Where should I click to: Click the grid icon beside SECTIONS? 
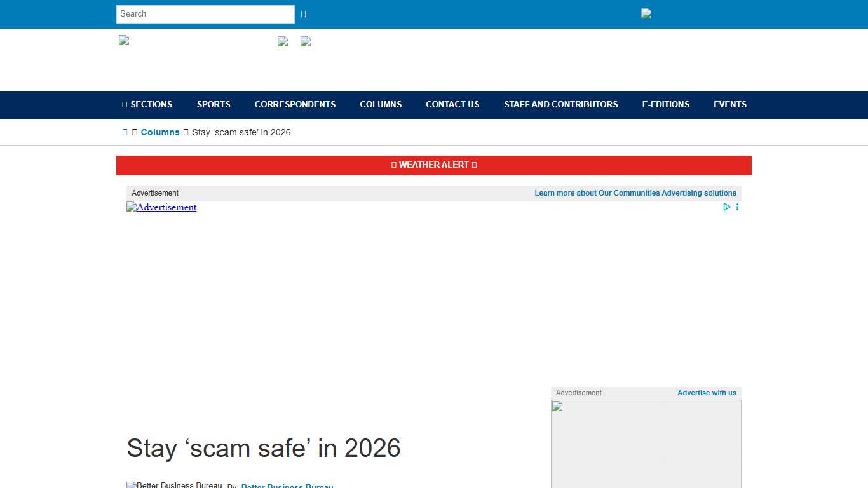pos(124,104)
